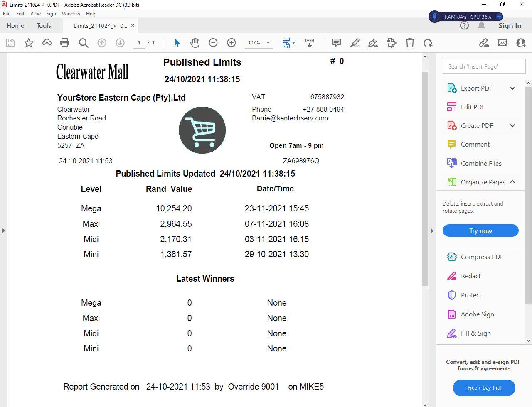Screen dimensions: 532x407
Task: Click the document vertical scrollbar
Action: 425,179
